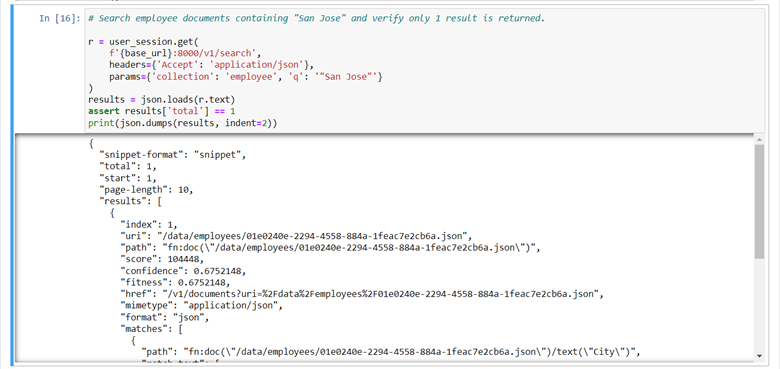Click the line 'r = user_session.get('
780x369 pixels.
click(143, 42)
